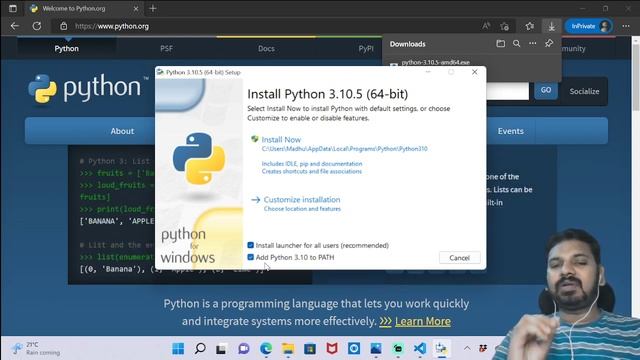Click tracking prevention star-lock icon
640x360 pixels.
[504, 26]
